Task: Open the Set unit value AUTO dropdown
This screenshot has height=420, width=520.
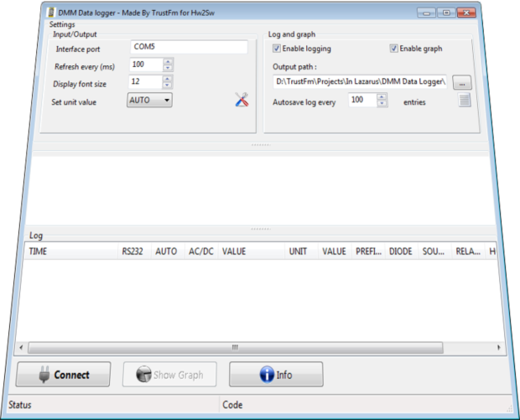Action: pyautogui.click(x=149, y=100)
